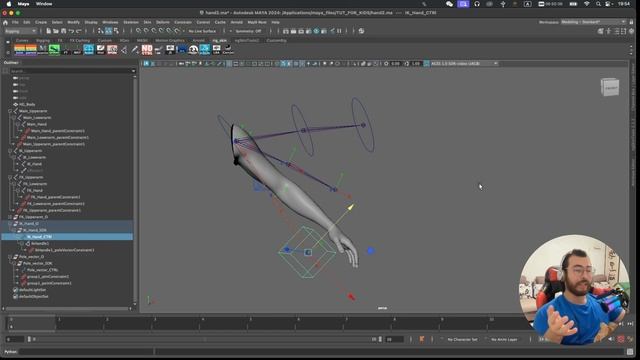
Task: Select defaultLightSet in the Outliner
Action: tap(33, 290)
